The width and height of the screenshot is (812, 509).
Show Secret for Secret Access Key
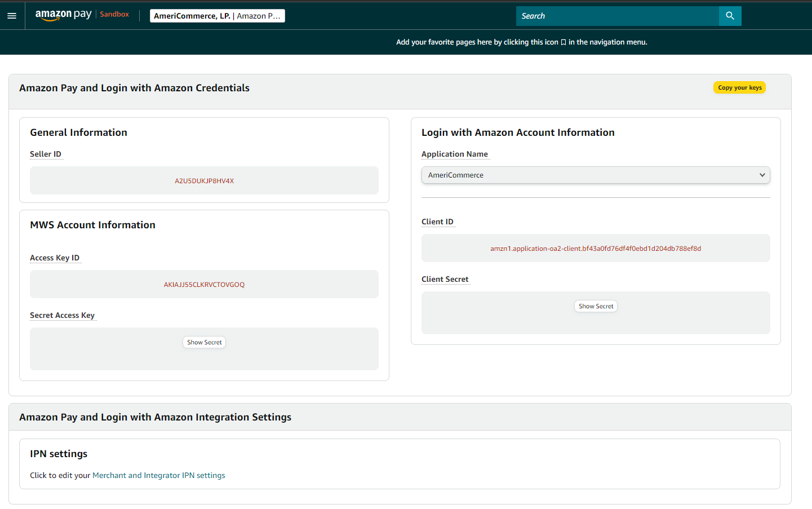[x=204, y=342]
